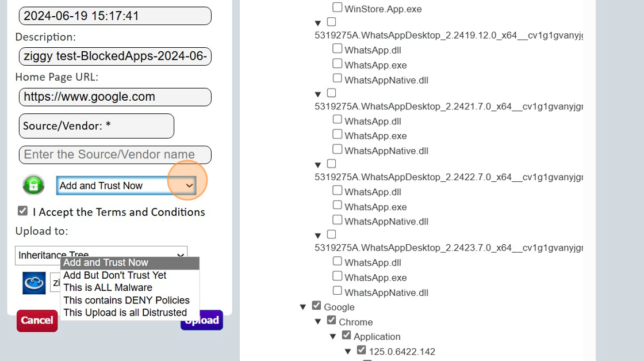
Task: Click the Home Page URL text field
Action: click(x=115, y=97)
